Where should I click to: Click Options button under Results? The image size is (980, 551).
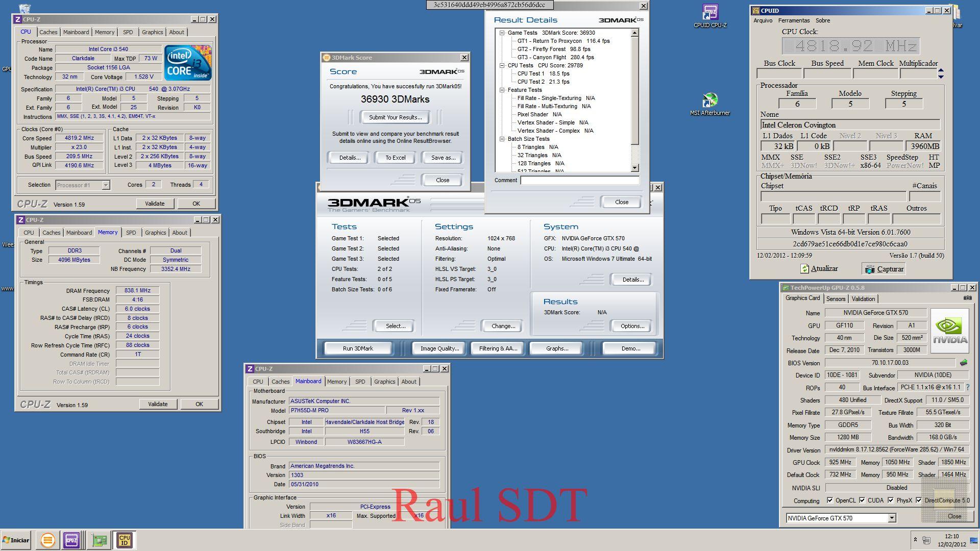pos(632,326)
